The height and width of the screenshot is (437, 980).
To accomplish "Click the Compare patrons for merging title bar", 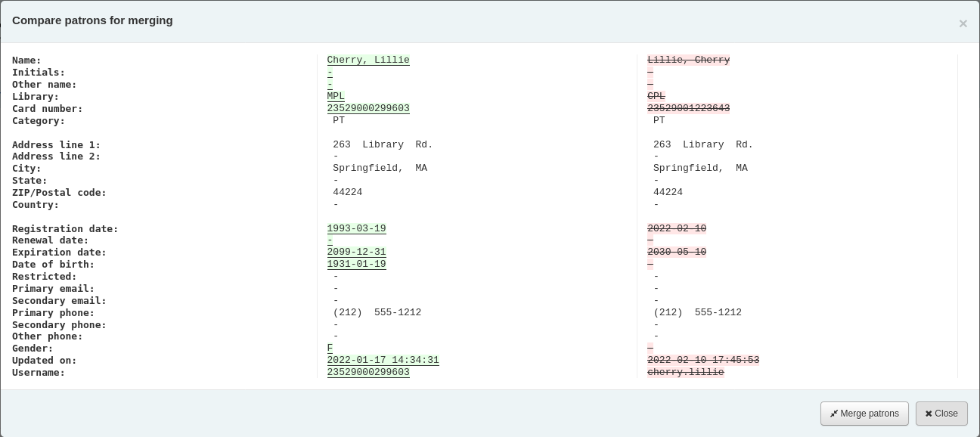I will click(92, 20).
